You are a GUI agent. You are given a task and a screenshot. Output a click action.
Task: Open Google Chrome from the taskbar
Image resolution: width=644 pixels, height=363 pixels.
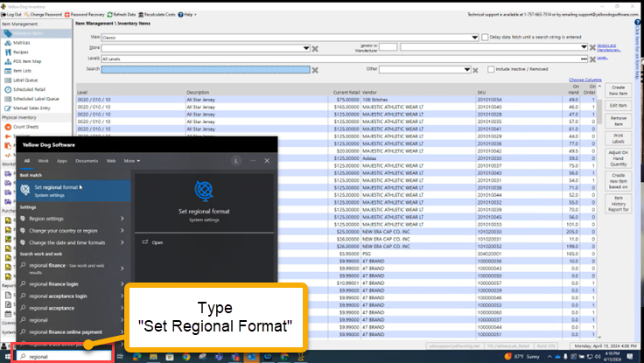[186, 356]
